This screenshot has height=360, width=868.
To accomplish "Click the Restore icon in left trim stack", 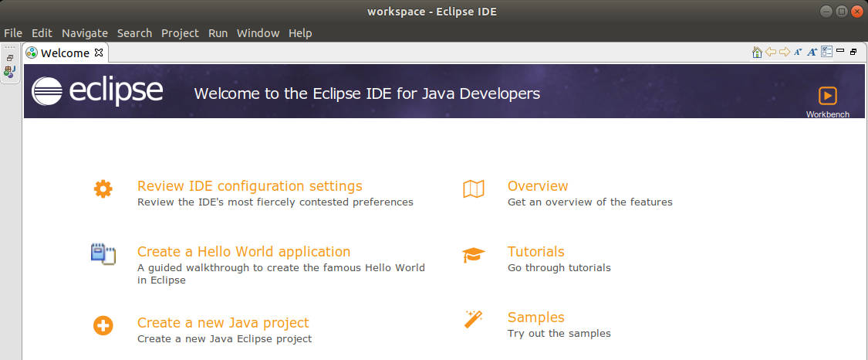I will (10, 58).
